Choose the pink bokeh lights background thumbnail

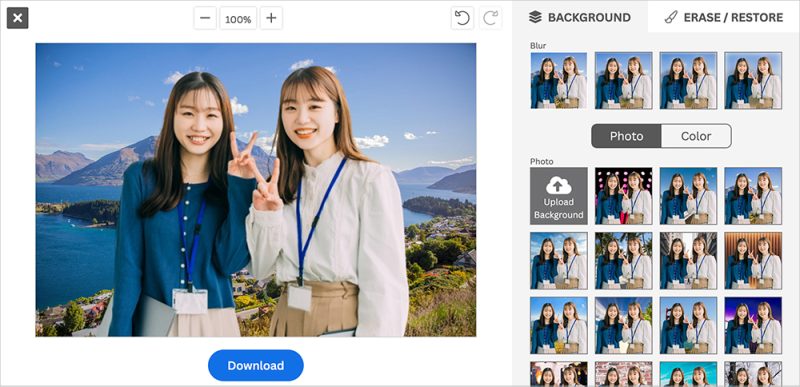pyautogui.click(x=623, y=196)
